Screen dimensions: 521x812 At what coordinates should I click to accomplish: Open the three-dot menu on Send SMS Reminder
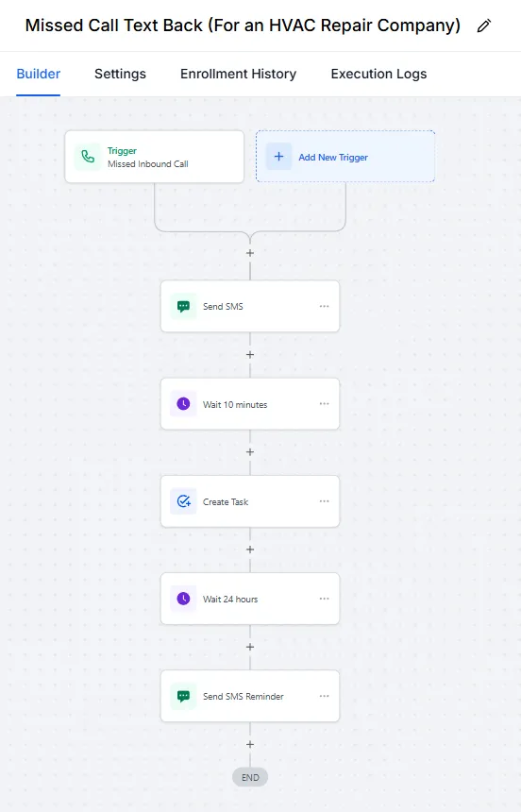pos(324,696)
